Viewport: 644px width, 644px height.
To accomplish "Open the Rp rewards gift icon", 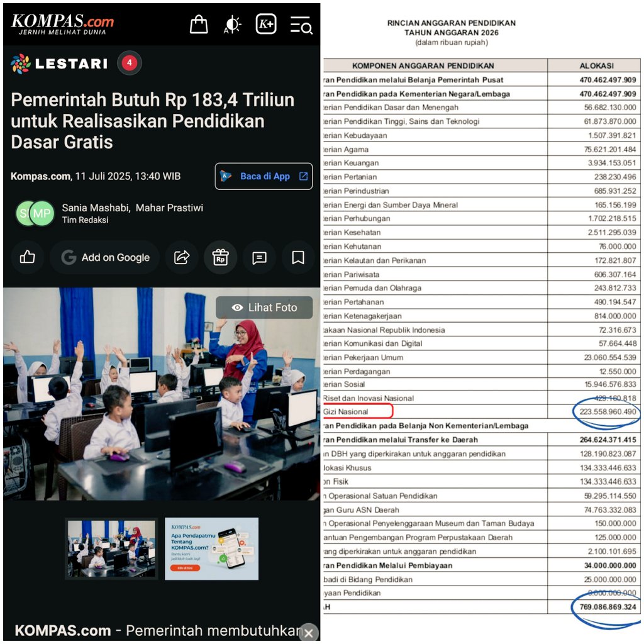I will click(x=220, y=257).
